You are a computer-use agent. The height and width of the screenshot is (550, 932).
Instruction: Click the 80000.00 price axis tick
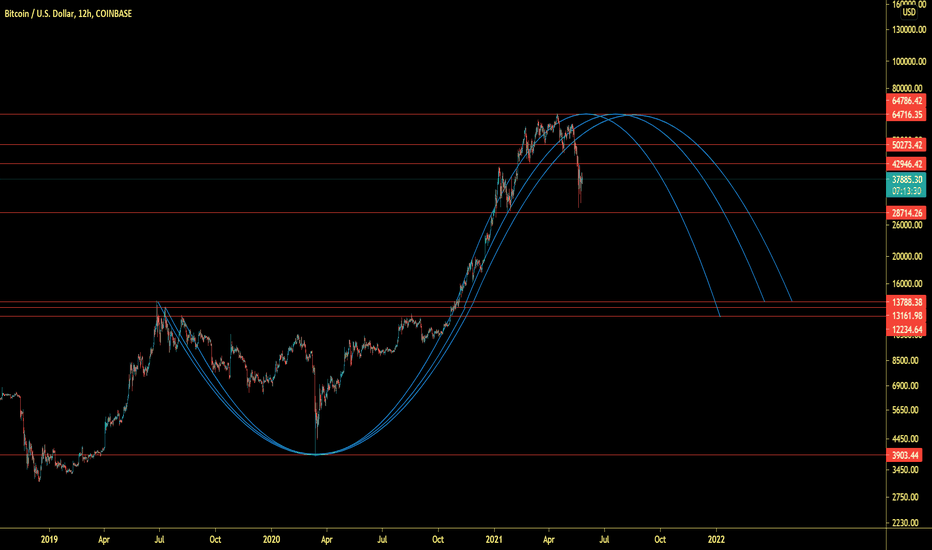[x=908, y=89]
